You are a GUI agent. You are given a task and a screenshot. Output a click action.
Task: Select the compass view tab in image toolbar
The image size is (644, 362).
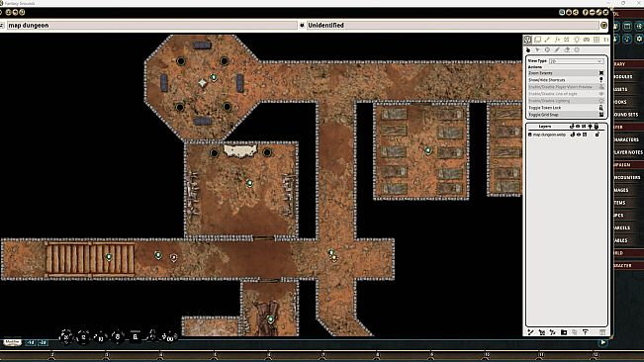528,40
